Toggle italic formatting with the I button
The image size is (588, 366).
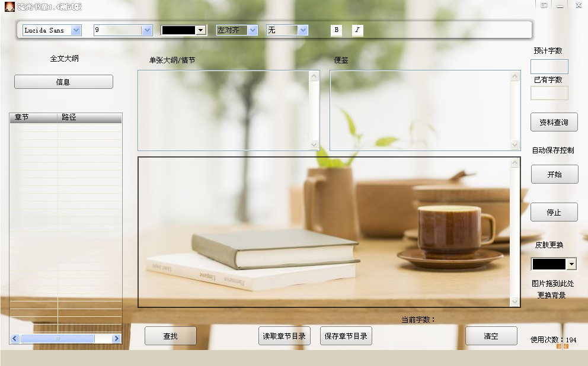(357, 30)
